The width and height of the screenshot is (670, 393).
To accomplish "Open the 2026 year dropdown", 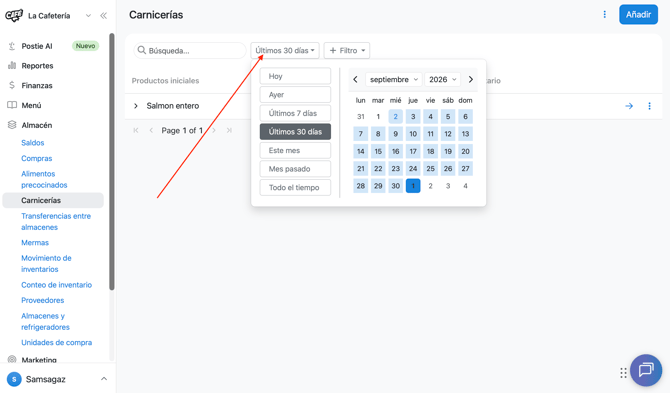I will pos(442,79).
